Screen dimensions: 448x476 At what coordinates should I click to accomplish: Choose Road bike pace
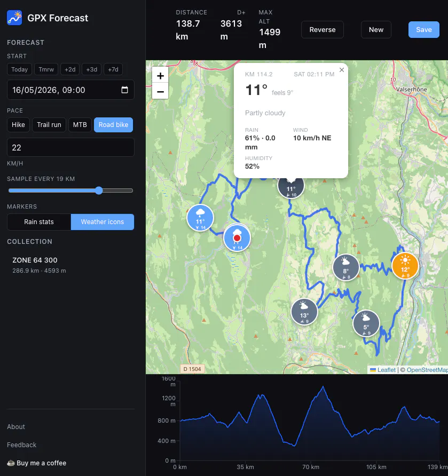click(x=113, y=125)
